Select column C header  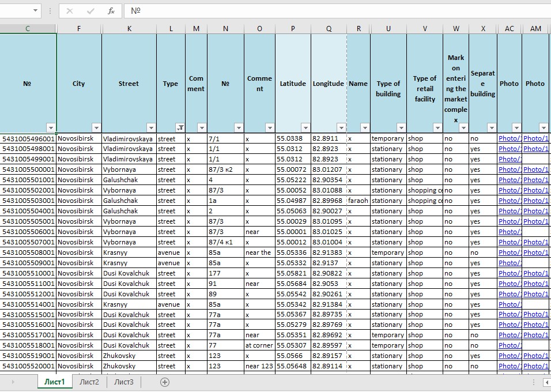coord(28,29)
